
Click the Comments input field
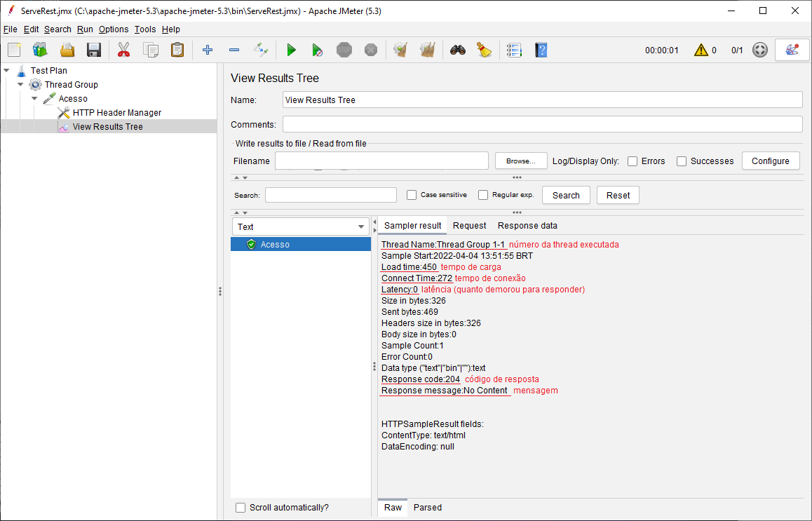coord(542,124)
